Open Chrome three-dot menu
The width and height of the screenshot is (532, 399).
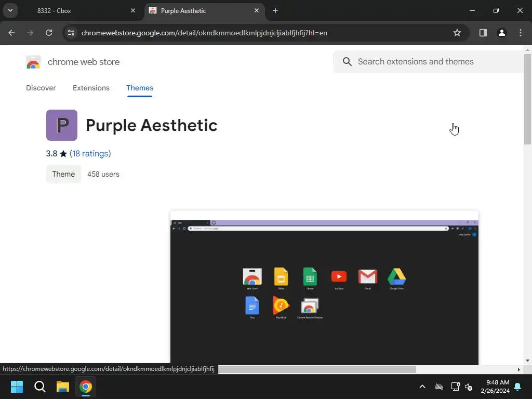[521, 33]
